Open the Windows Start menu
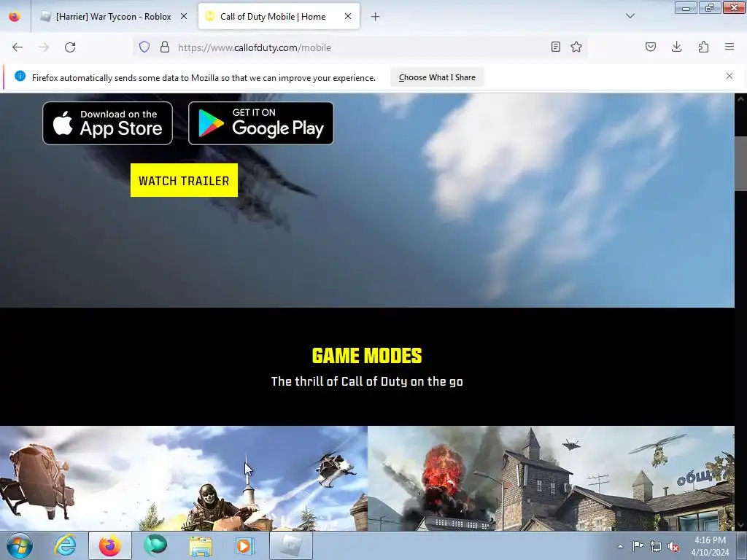The height and width of the screenshot is (560, 747). click(20, 545)
